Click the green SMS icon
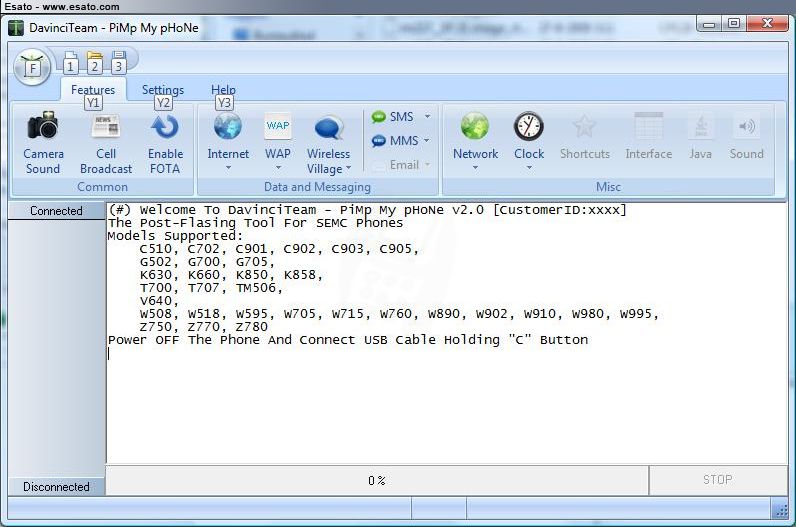The width and height of the screenshot is (796, 527). 378,117
